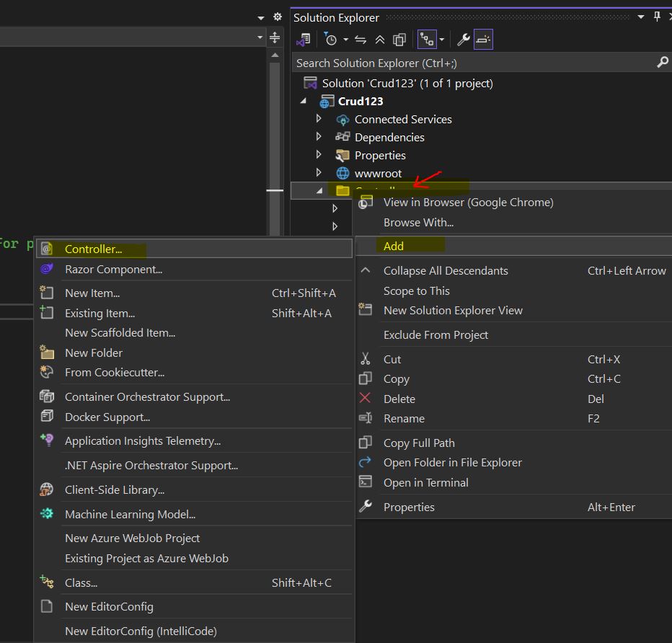Click the Pending Changes Filter clock icon
The image size is (672, 643).
(x=331, y=40)
